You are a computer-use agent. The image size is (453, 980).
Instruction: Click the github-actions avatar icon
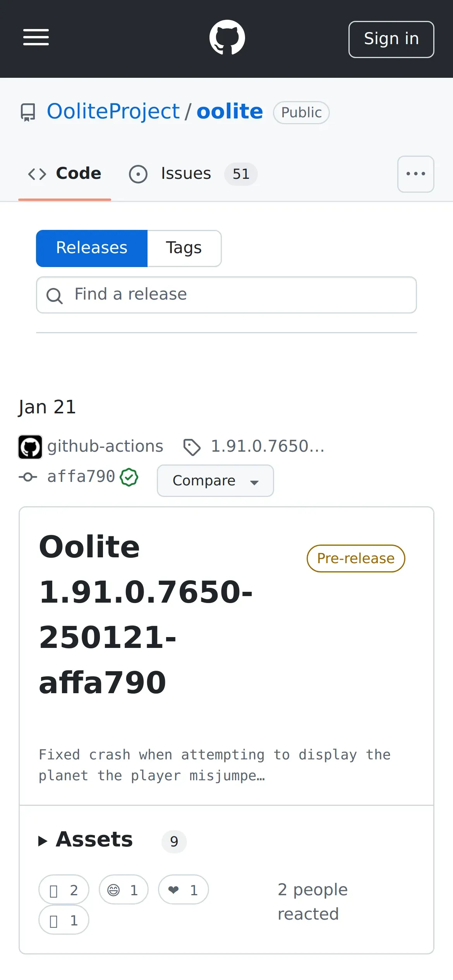point(30,447)
